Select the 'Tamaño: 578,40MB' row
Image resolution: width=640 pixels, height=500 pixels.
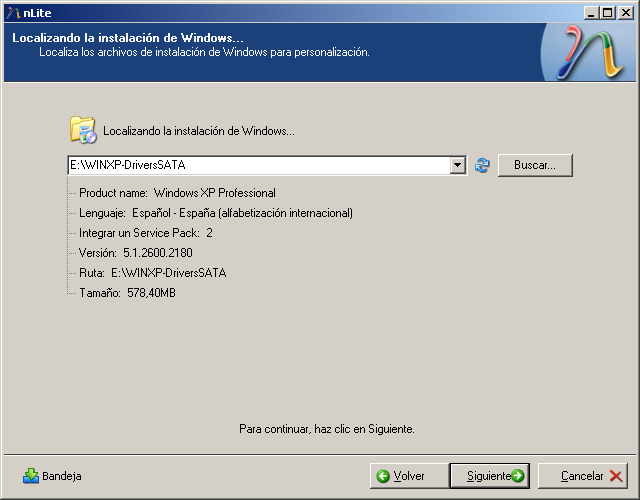(127, 293)
